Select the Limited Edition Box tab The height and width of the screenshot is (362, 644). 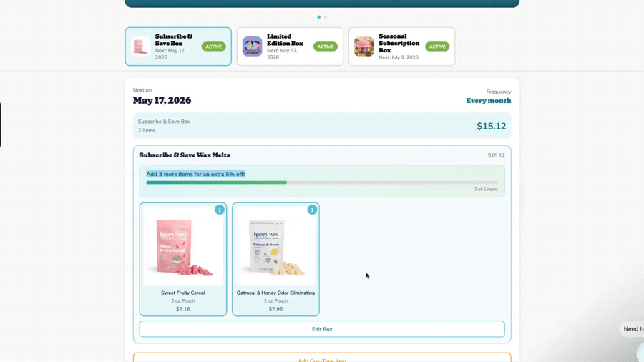point(290,47)
